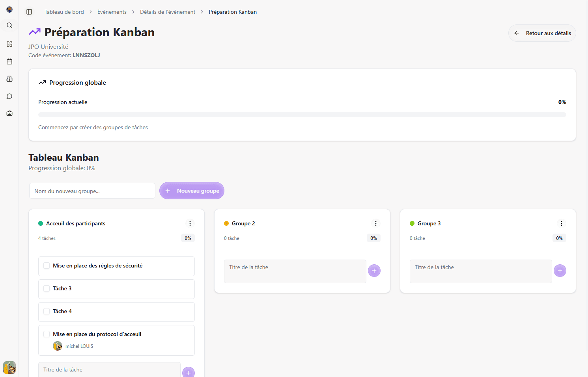This screenshot has width=588, height=377.
Task: Focus the 'Nom du nouveau groupe' field
Action: (x=92, y=191)
